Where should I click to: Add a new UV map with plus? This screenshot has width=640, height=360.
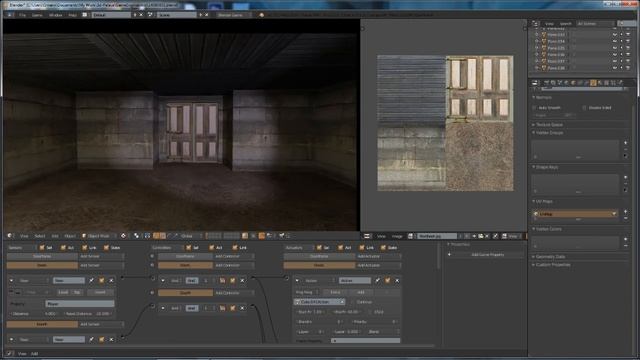click(626, 211)
